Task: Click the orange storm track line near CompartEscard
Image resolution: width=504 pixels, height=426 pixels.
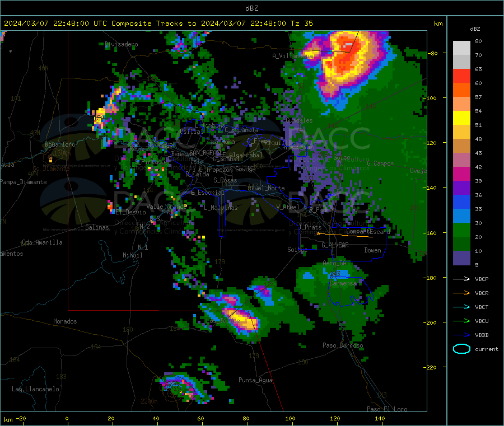Action: (345, 235)
